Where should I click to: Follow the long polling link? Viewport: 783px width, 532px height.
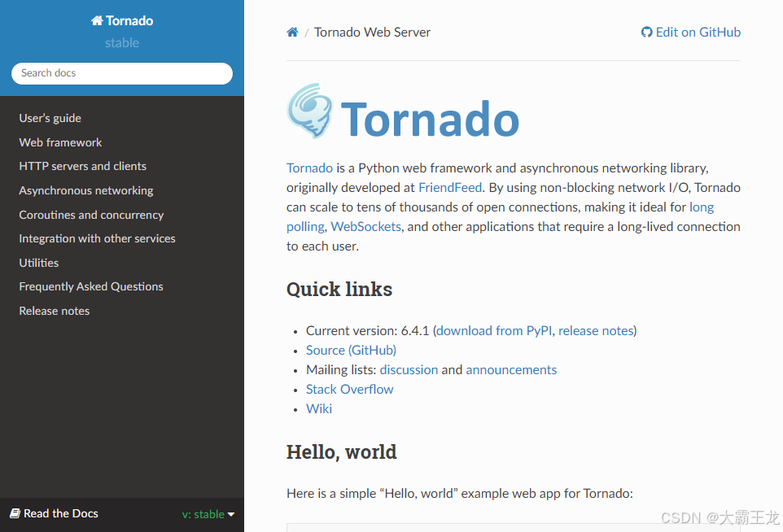pyautogui.click(x=702, y=207)
